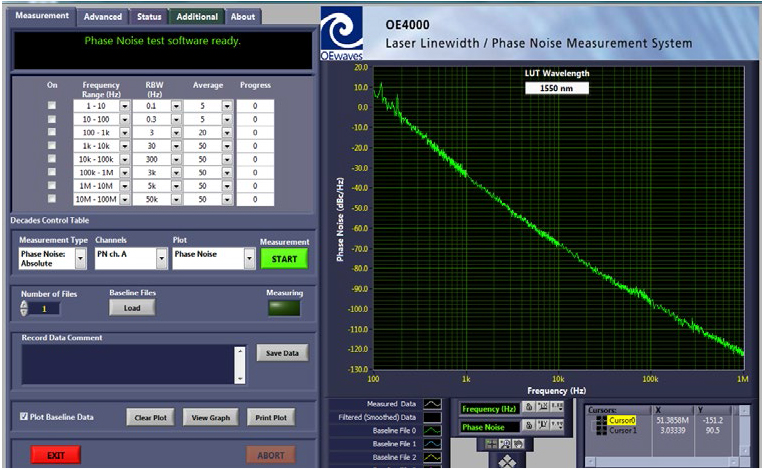Click the Cursor 1 marker icon in cursor list
Image resolution: width=762 pixels, height=470 pixels.
click(601, 430)
